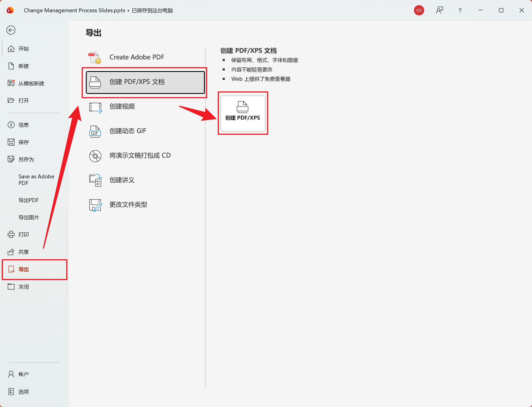Image resolution: width=532 pixels, height=407 pixels.
Task: Choose 将演示文稿打包成 CD
Action: click(x=145, y=156)
